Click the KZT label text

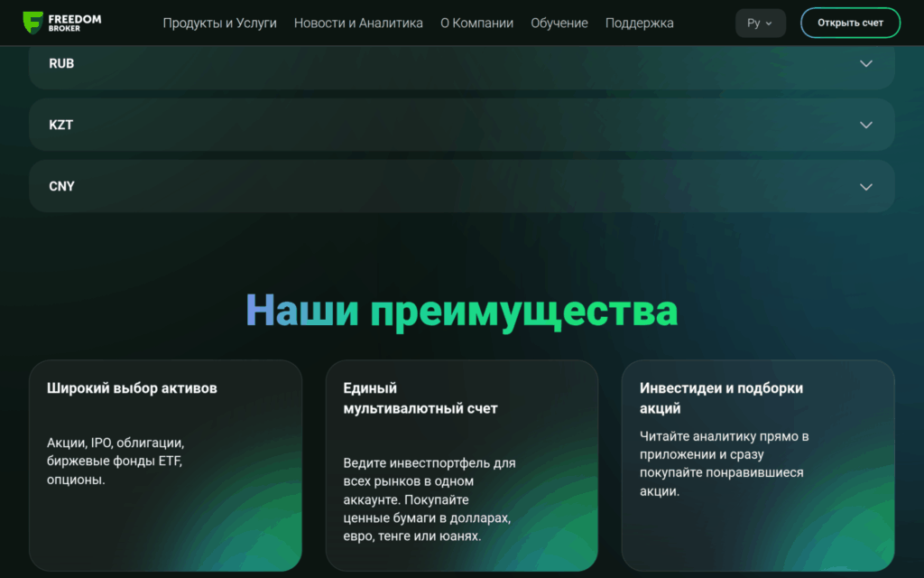click(60, 125)
